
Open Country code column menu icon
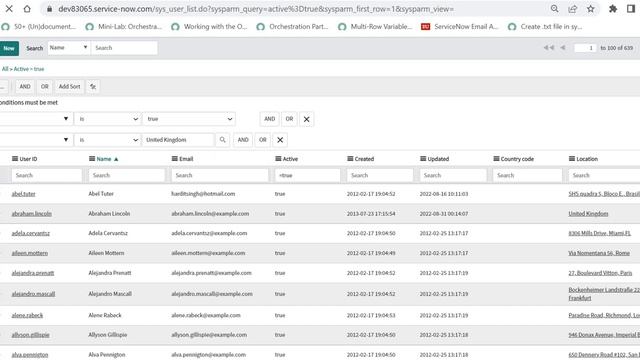(496, 159)
